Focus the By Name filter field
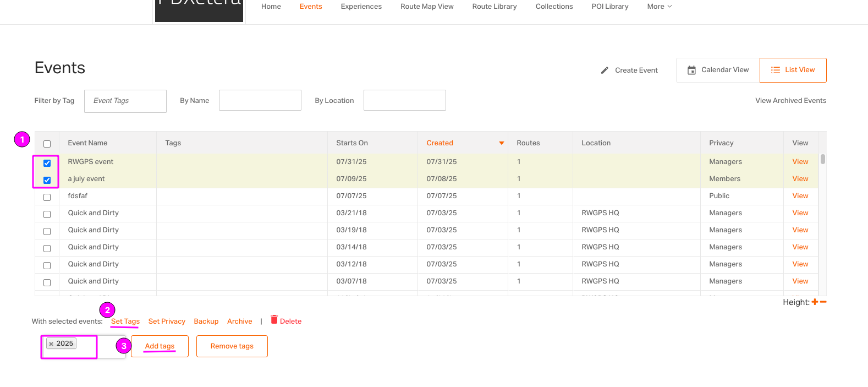Image resolution: width=868 pixels, height=387 pixels. pos(260,100)
